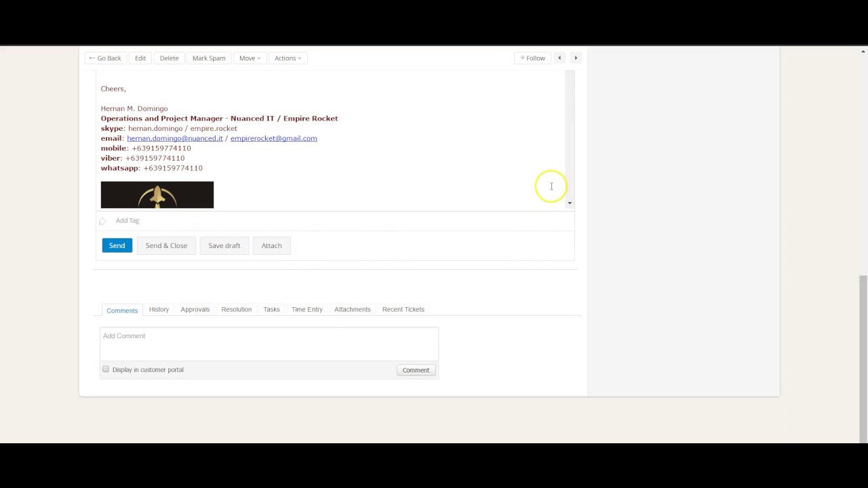Submit with the Comment button
868x488 pixels.
tap(416, 370)
